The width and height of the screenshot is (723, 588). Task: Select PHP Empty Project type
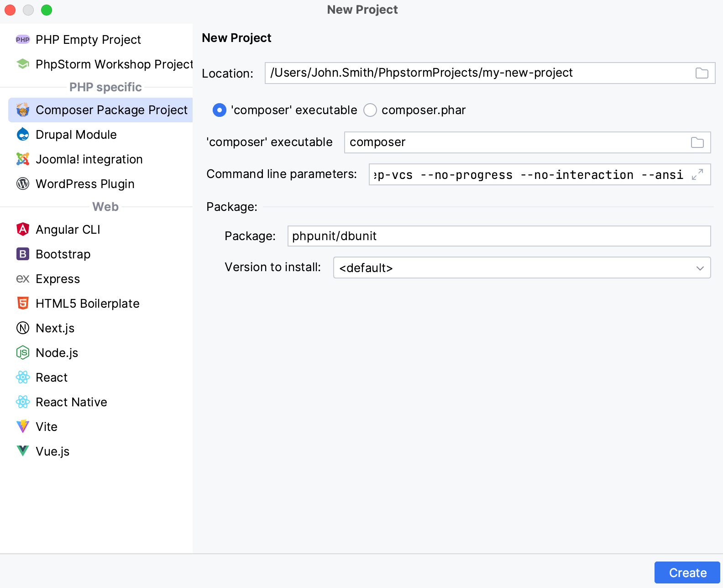(x=88, y=40)
